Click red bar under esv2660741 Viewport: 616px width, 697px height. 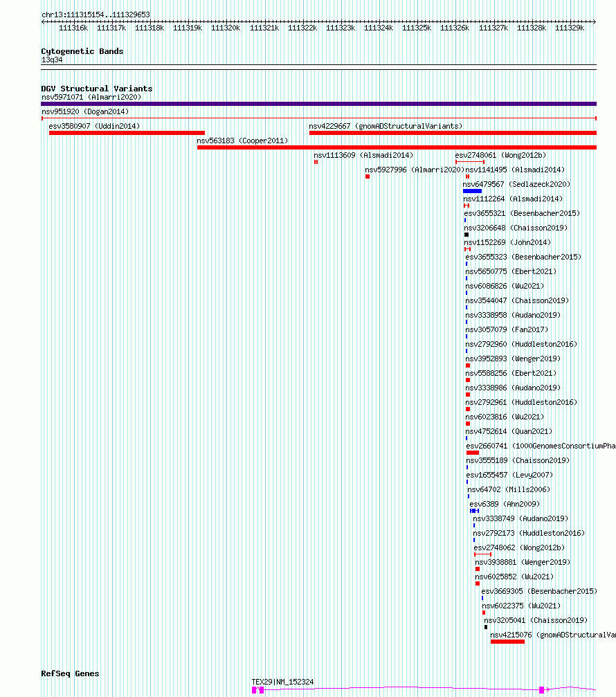click(x=473, y=453)
